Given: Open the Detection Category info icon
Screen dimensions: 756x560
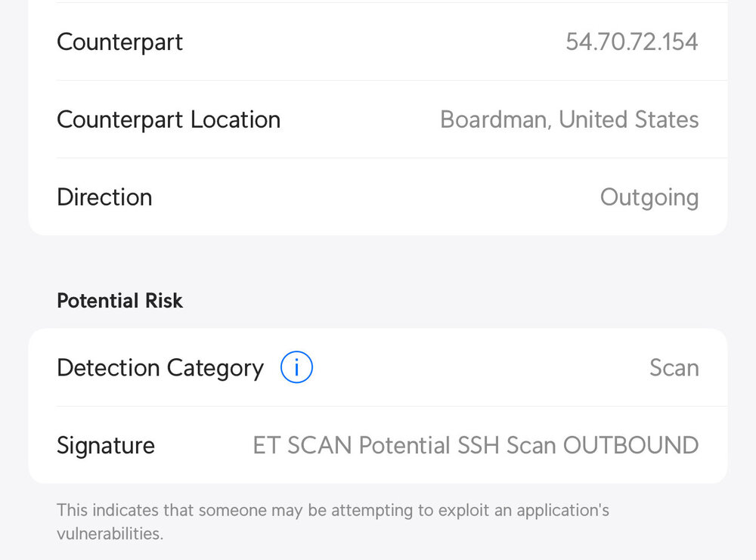Looking at the screenshot, I should pos(296,367).
